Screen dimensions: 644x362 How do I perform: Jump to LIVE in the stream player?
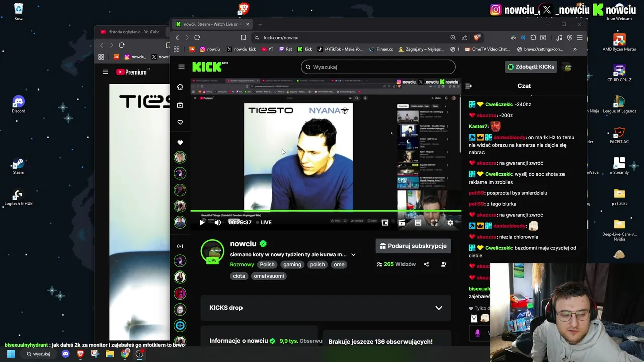264,222
